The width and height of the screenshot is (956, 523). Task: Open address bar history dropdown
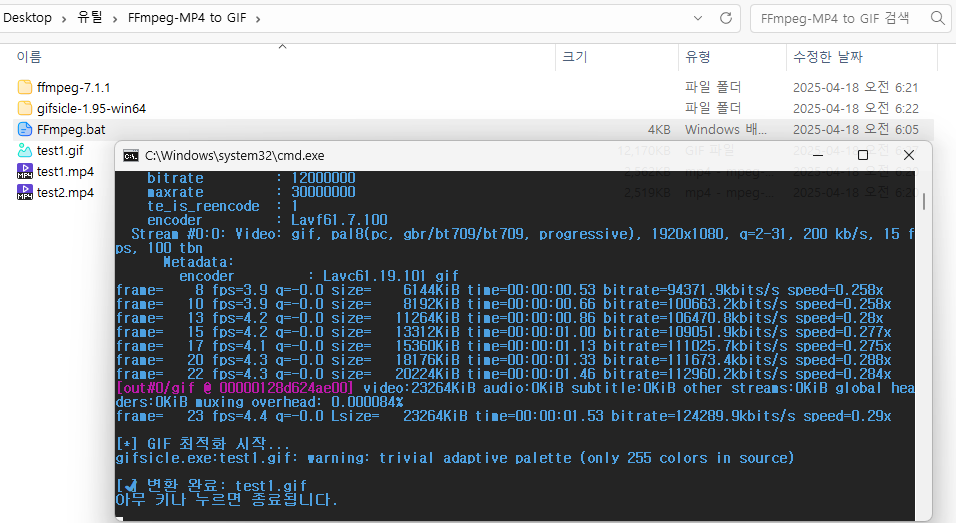click(698, 18)
